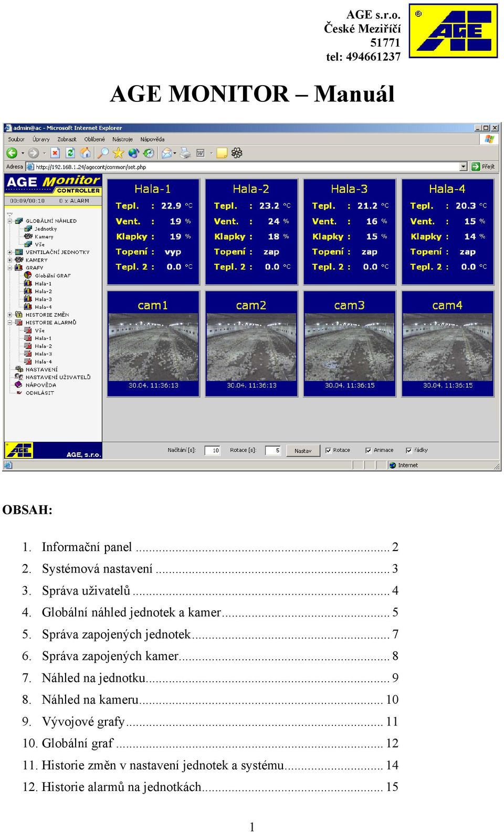Click the Načítání seconds input field
Viewport: 504px width, 832px height.
tap(212, 451)
